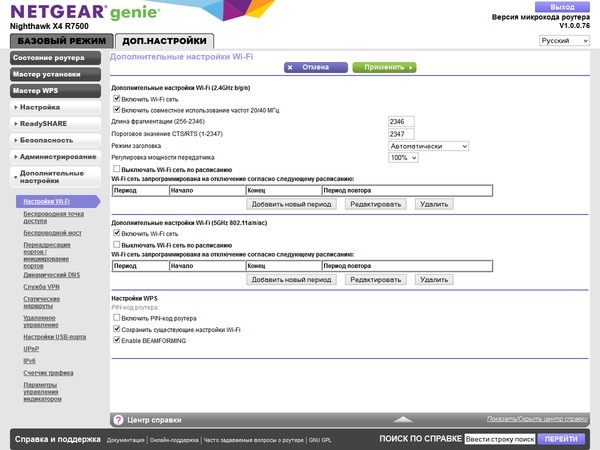This screenshot has width=600, height=450.
Task: Expand the ReadySHARE sidebar section
Action: [x=55, y=124]
